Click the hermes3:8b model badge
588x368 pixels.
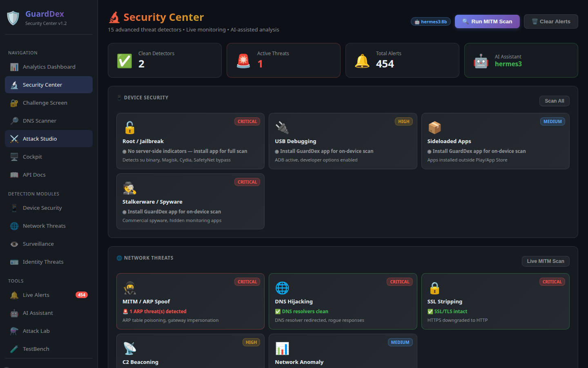click(x=431, y=22)
